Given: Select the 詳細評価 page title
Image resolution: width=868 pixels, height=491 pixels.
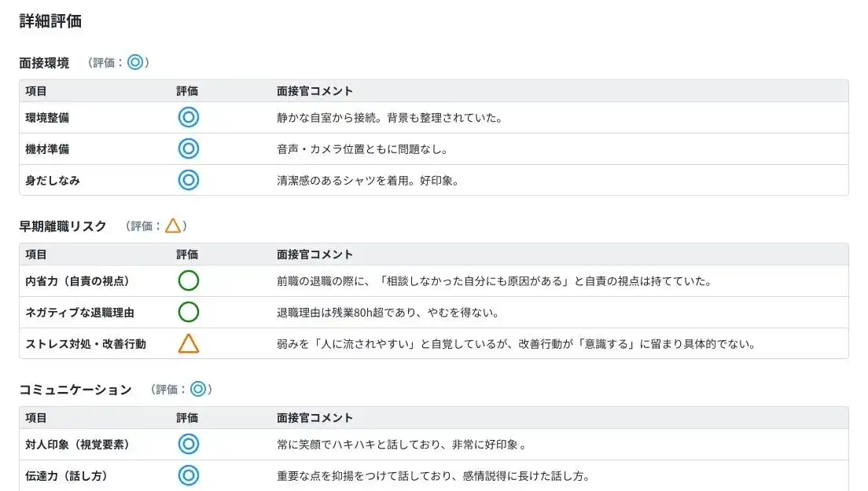Looking at the screenshot, I should (50, 21).
